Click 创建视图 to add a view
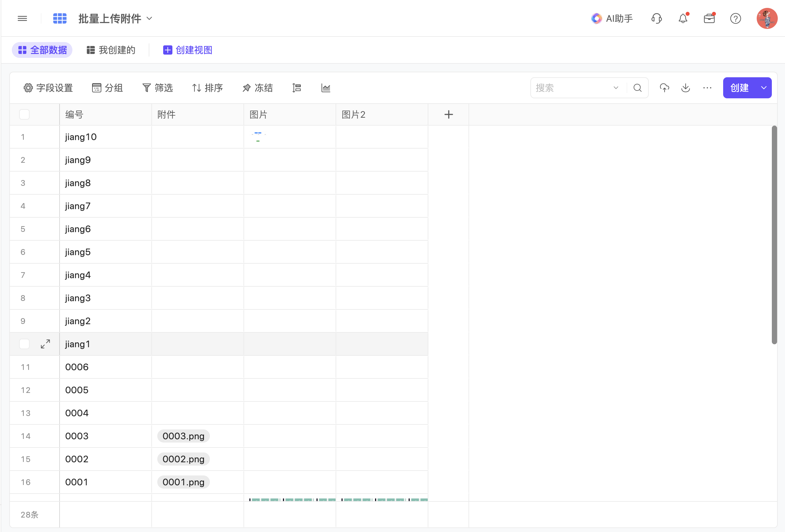Viewport: 785px width, 532px height. (x=188, y=50)
